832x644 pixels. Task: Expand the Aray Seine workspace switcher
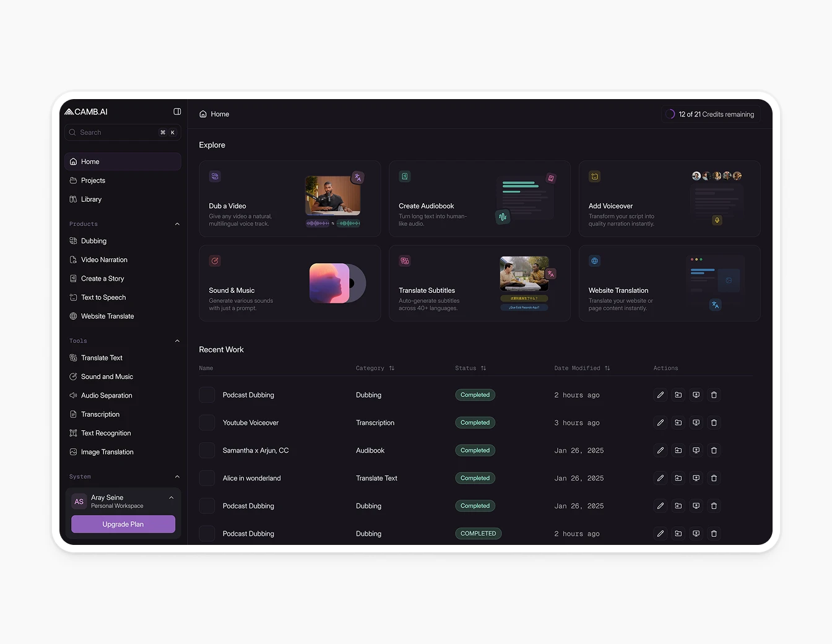pos(171,497)
